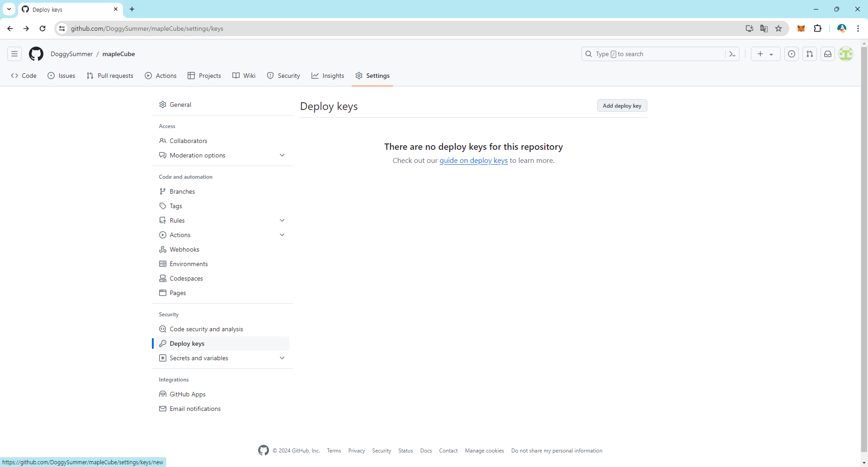This screenshot has width=868, height=467.
Task: Open the MetaMask fox extension icon
Action: pos(801,29)
